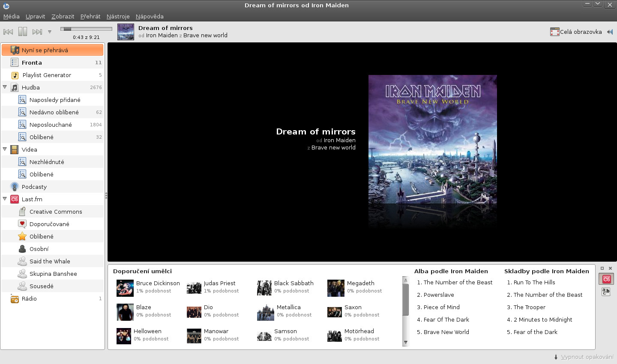Image resolution: width=617 pixels, height=364 pixels.
Task: Pause the current song
Action: pos(23,32)
